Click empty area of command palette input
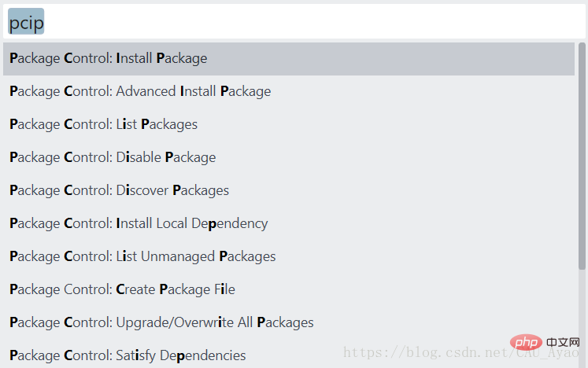 [x=315, y=23]
